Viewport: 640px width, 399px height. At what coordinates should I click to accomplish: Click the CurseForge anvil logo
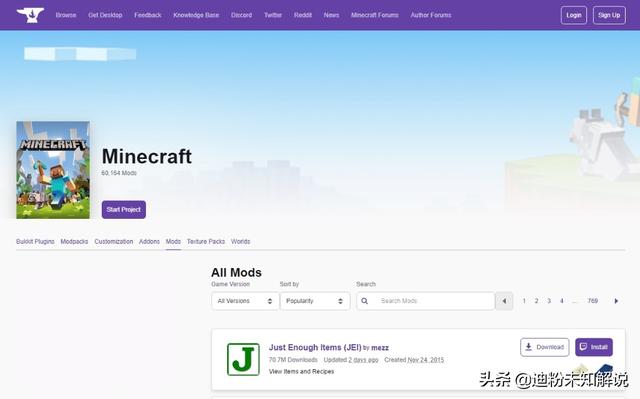click(x=30, y=15)
